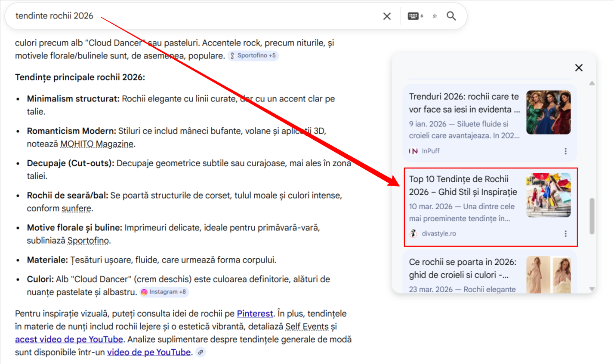Image resolution: width=614 pixels, height=364 pixels.
Task: Start voice search with the microphone icon
Action: coord(422,16)
